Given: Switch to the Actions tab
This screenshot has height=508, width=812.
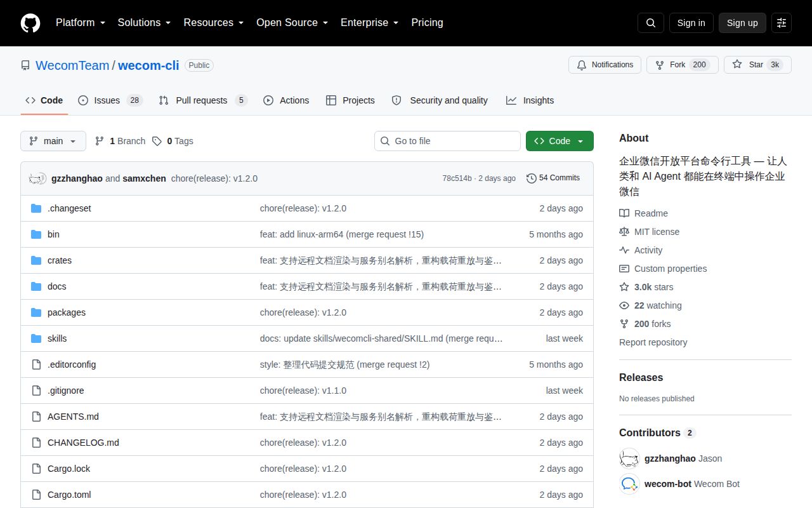Looking at the screenshot, I should point(286,100).
